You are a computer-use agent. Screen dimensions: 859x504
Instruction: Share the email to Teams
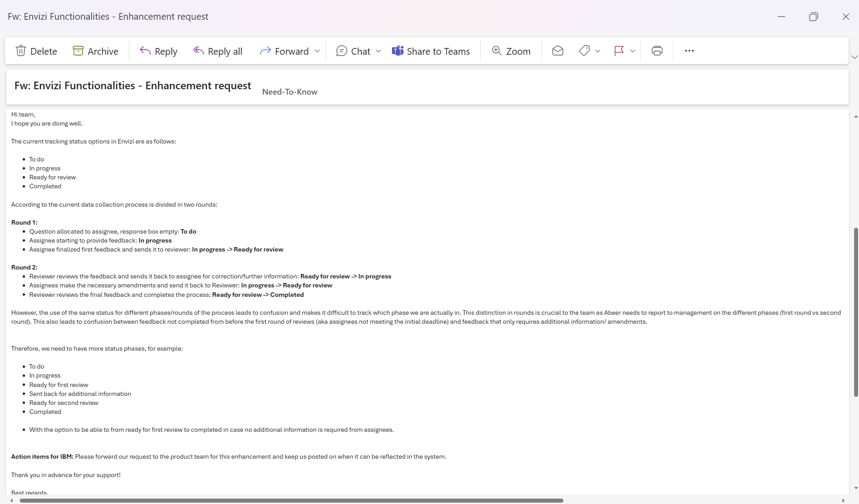[x=431, y=51]
